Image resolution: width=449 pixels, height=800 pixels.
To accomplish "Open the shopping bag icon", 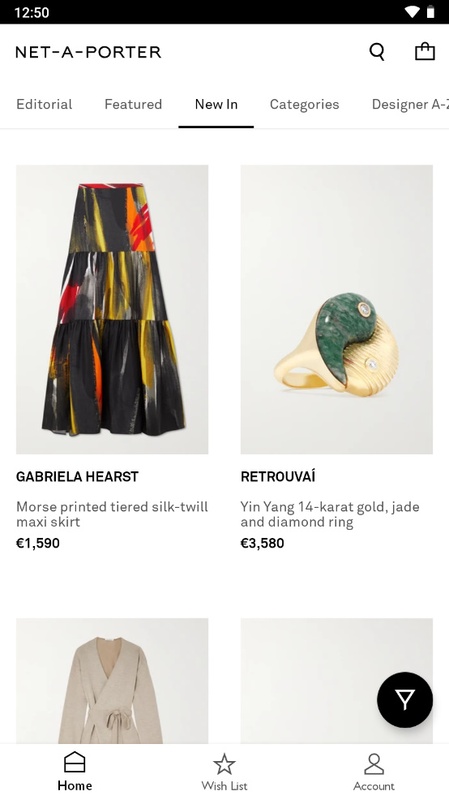I will [x=425, y=52].
